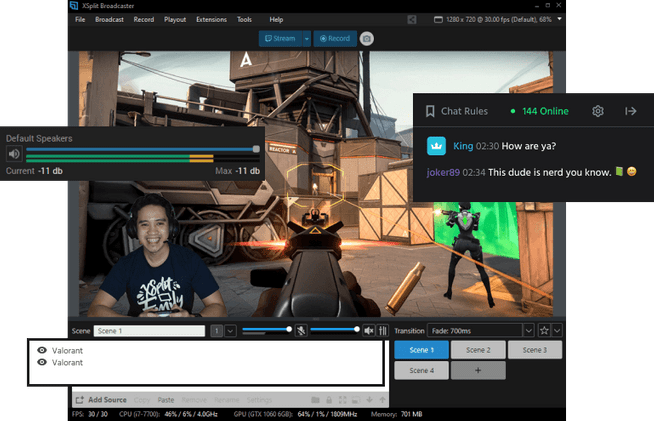
Task: Click the XSplit Broadcaster logo icon
Action: tap(74, 5)
